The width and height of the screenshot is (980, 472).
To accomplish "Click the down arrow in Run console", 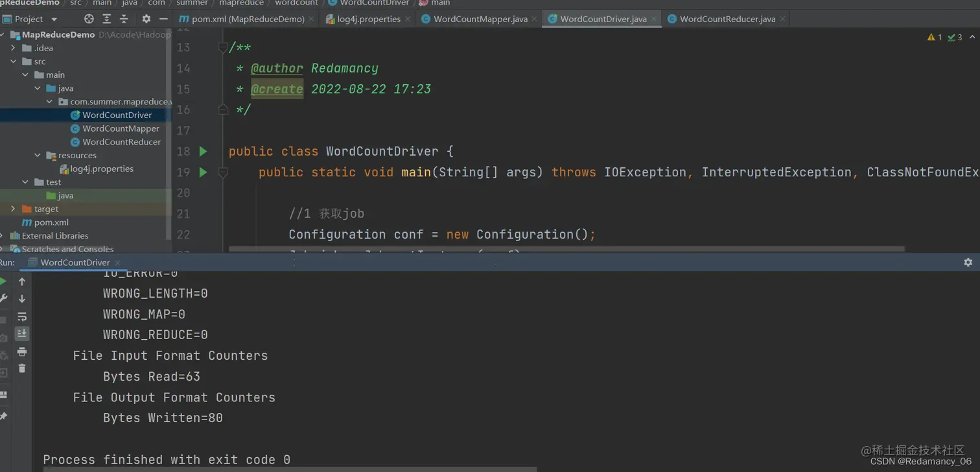I will coord(22,299).
